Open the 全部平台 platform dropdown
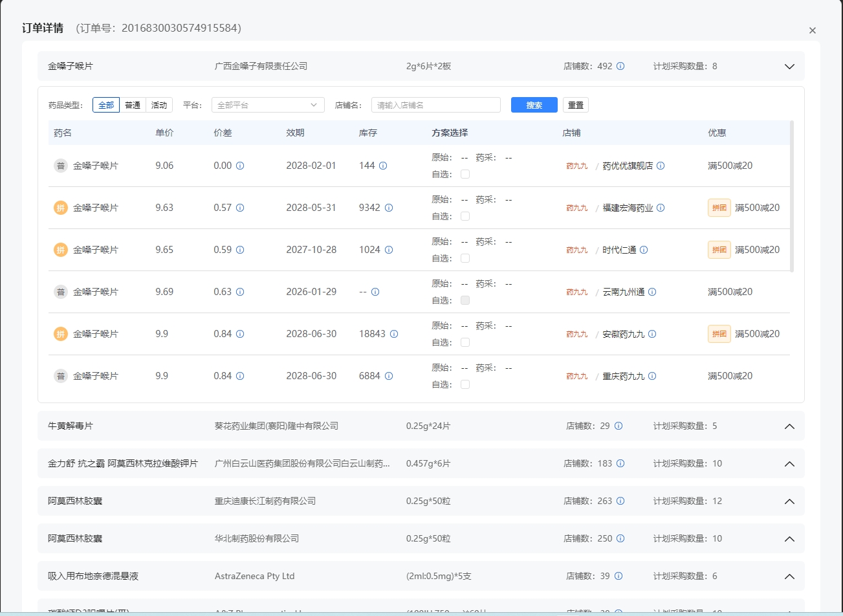This screenshot has height=616, width=843. [x=268, y=104]
